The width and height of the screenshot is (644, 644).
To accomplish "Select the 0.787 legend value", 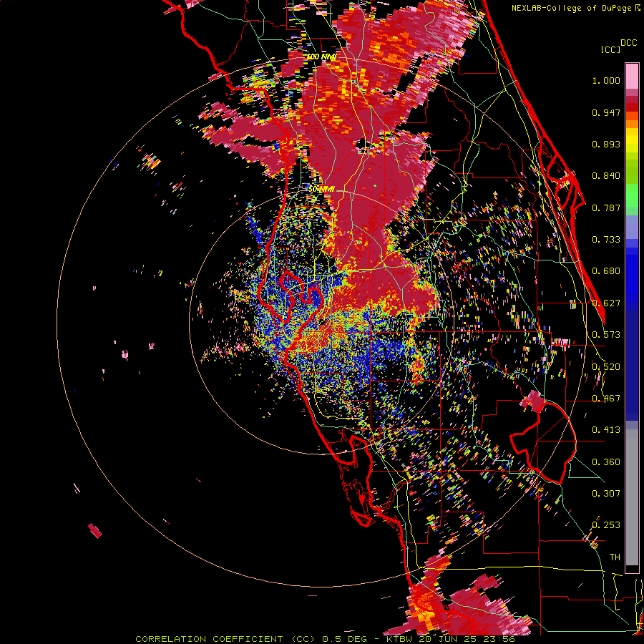I will (x=606, y=208).
